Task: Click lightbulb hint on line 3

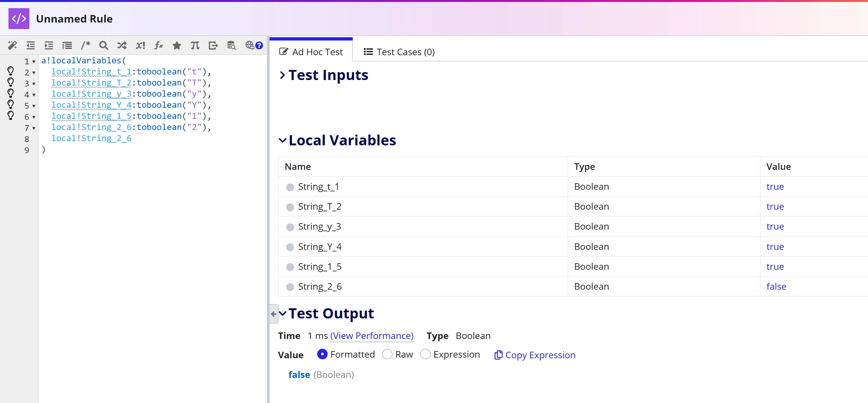Action: point(11,82)
